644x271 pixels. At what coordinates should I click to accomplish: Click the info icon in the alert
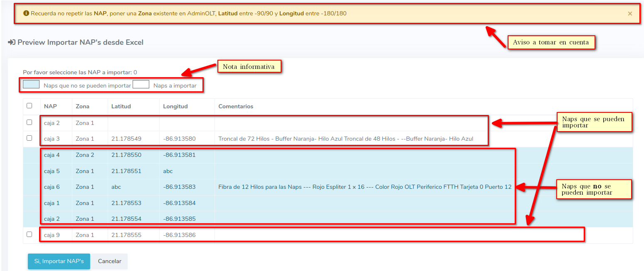point(26,14)
